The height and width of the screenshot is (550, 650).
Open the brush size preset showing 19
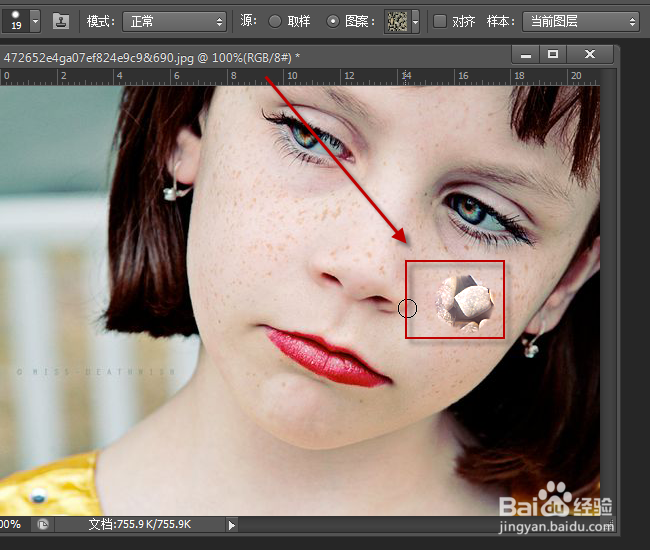[15, 21]
